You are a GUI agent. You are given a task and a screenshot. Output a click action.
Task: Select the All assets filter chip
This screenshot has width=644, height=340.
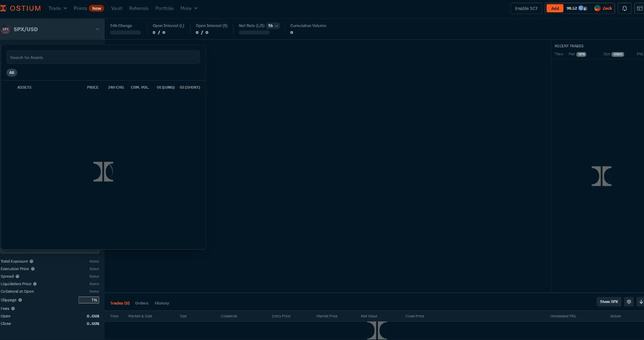(x=12, y=73)
